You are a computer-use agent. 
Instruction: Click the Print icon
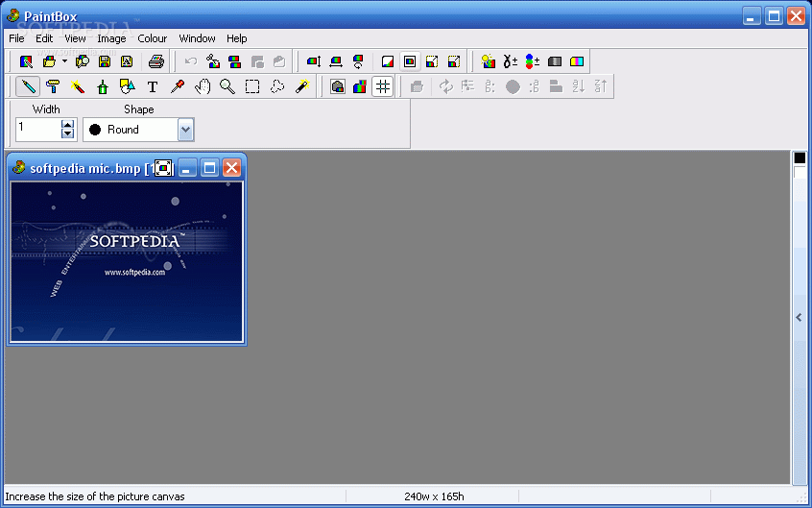(155, 61)
